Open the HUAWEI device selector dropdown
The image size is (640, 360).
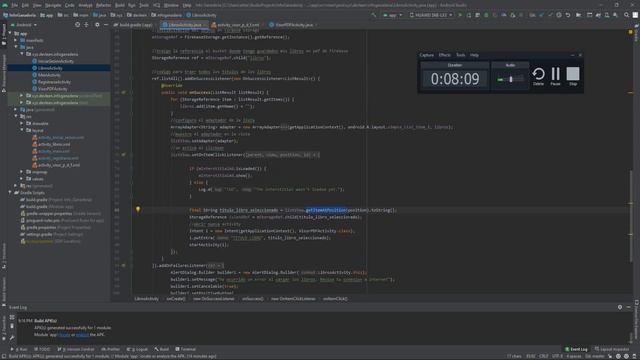431,15
